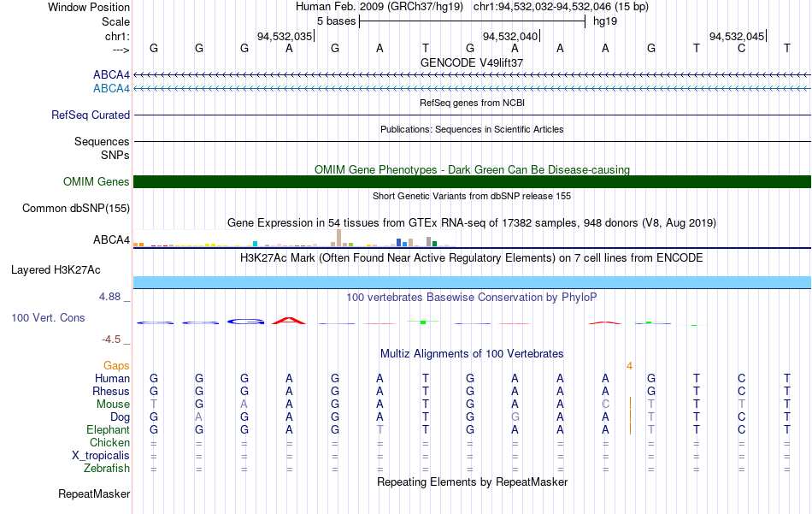Click the orange insertion bar in Mouse row
812x514 pixels.
click(x=630, y=404)
